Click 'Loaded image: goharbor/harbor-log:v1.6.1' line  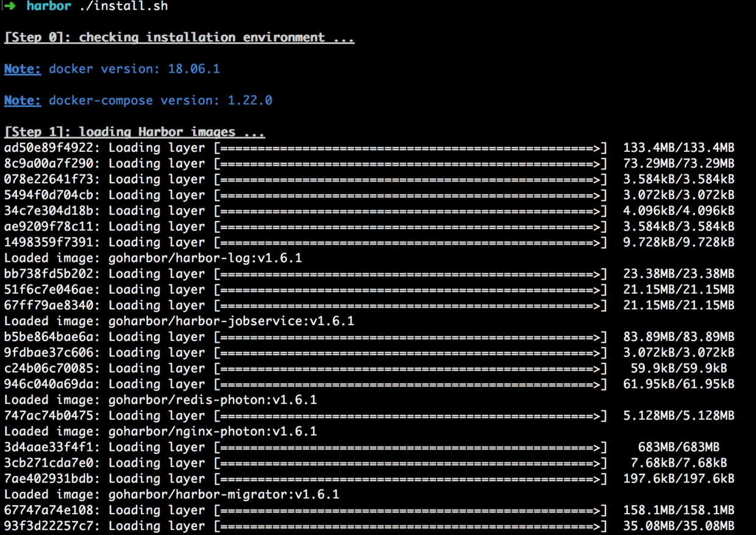click(x=153, y=258)
